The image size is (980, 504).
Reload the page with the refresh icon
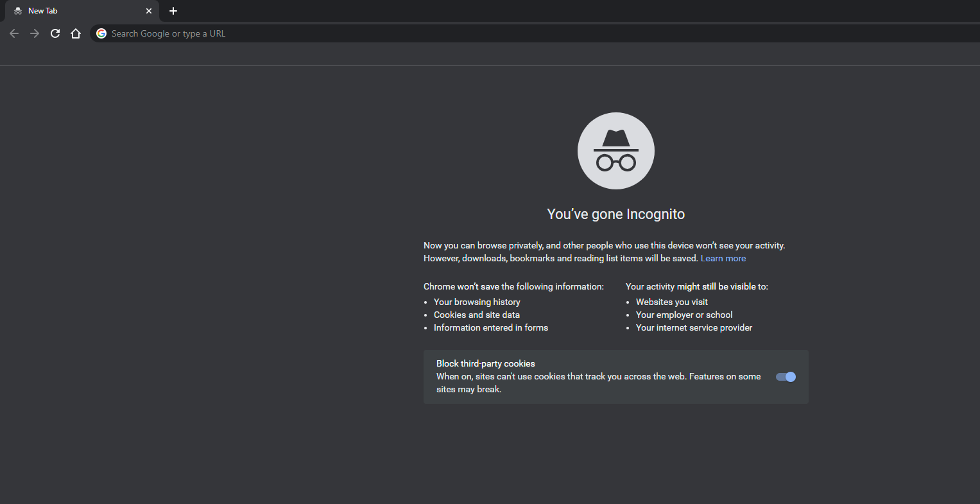point(55,33)
